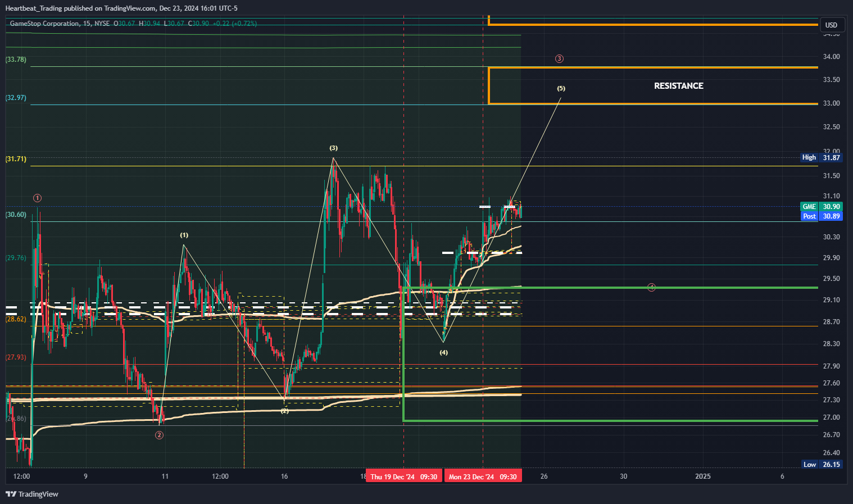The width and height of the screenshot is (853, 504).
Task: Click the 9 date label on time axis
Action: coord(85,476)
